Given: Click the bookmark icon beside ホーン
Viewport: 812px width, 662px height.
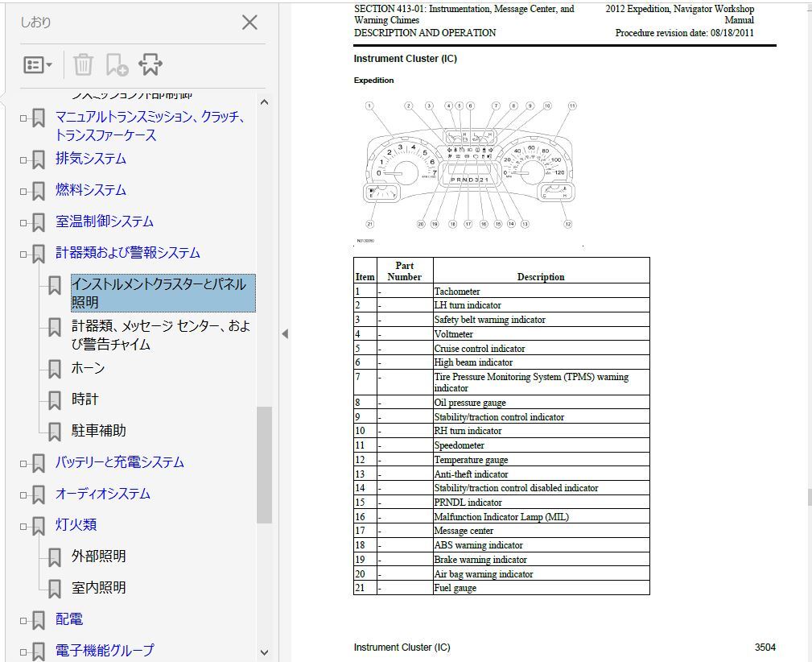Looking at the screenshot, I should pyautogui.click(x=55, y=369).
